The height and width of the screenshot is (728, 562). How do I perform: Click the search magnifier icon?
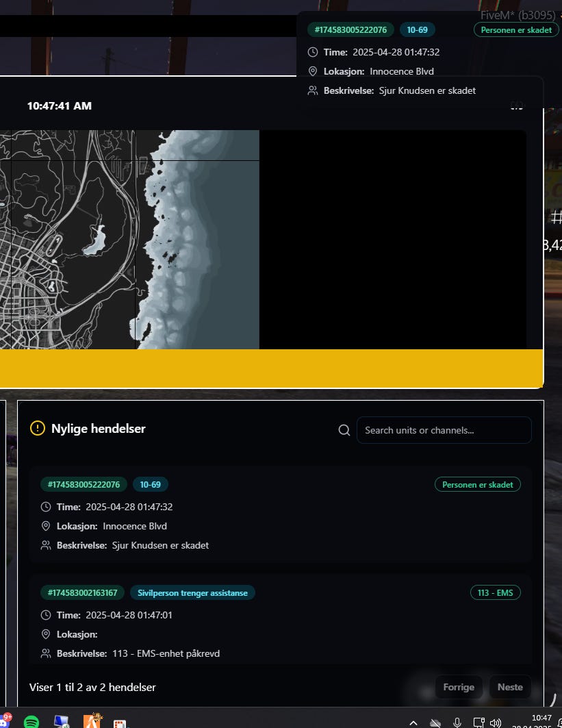point(344,429)
